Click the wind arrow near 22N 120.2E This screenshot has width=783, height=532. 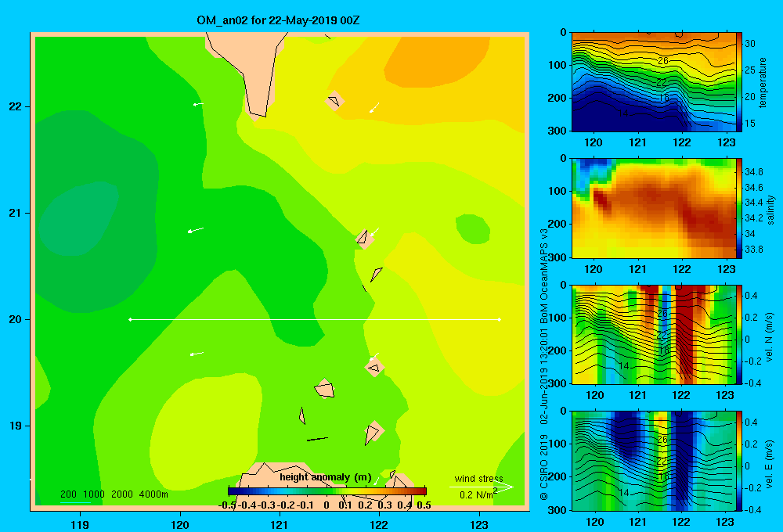pos(198,104)
